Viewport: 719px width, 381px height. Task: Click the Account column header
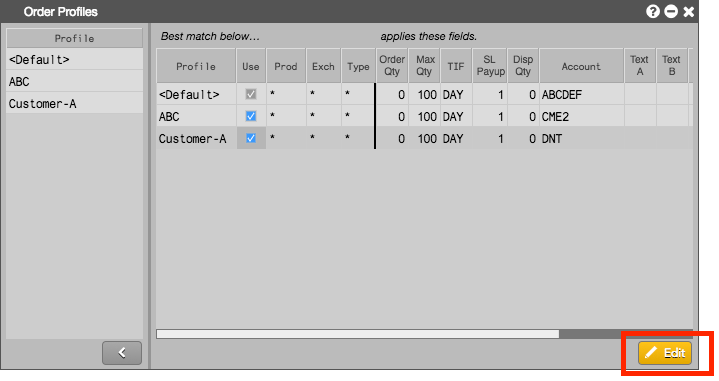tap(581, 66)
